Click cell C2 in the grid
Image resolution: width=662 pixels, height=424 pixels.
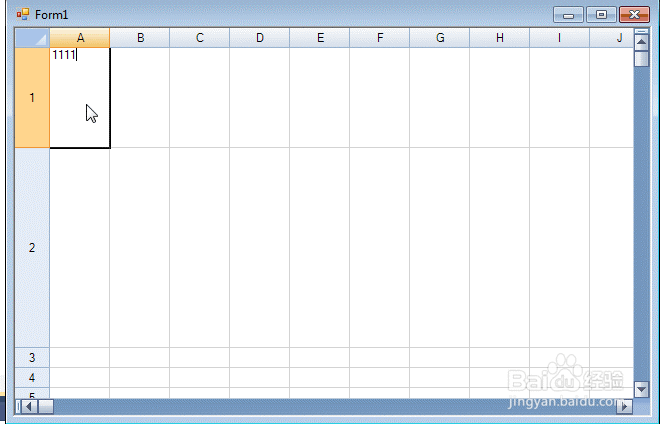point(200,247)
